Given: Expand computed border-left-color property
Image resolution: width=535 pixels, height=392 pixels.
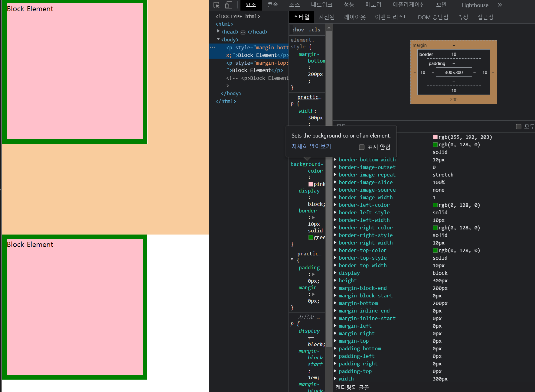Looking at the screenshot, I should click(x=335, y=205).
